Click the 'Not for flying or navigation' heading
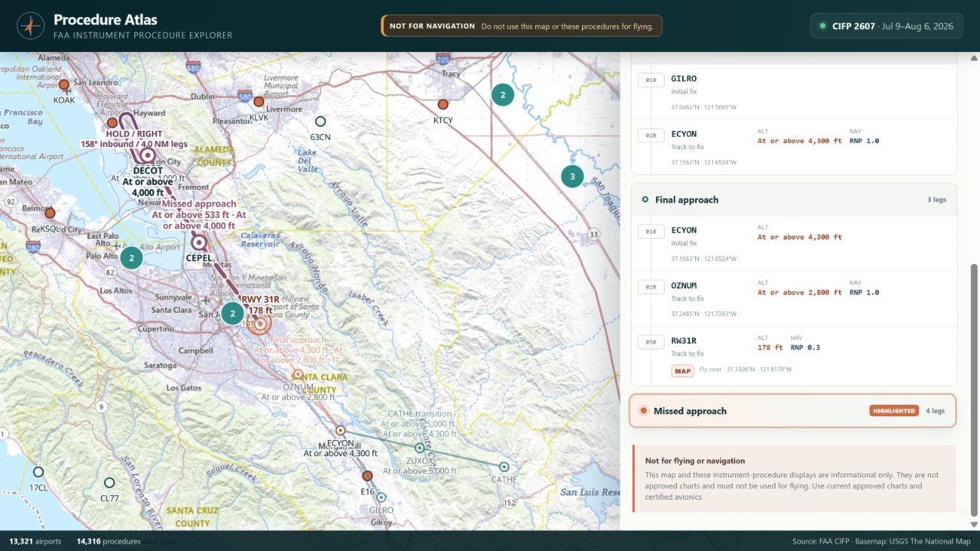Viewport: 980px width, 551px height. tap(695, 461)
